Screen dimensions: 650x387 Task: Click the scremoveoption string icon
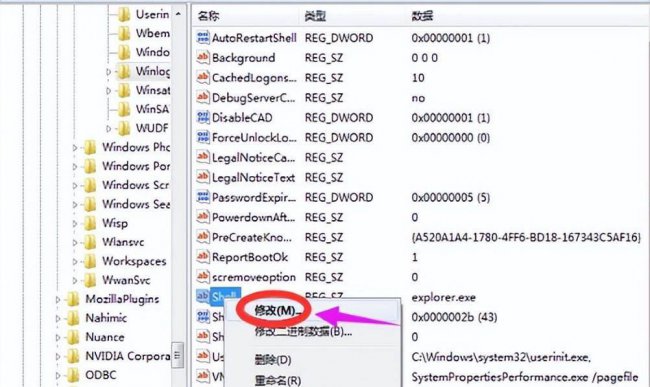[x=203, y=277]
